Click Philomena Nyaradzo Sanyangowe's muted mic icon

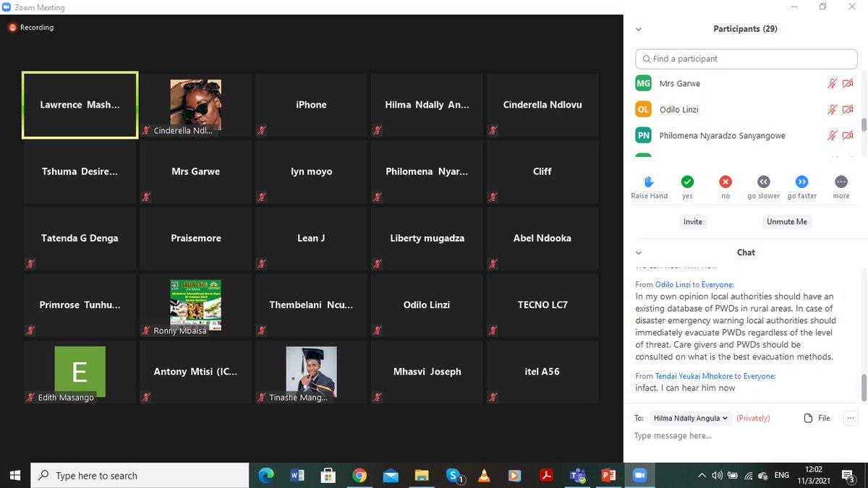pyautogui.click(x=833, y=136)
